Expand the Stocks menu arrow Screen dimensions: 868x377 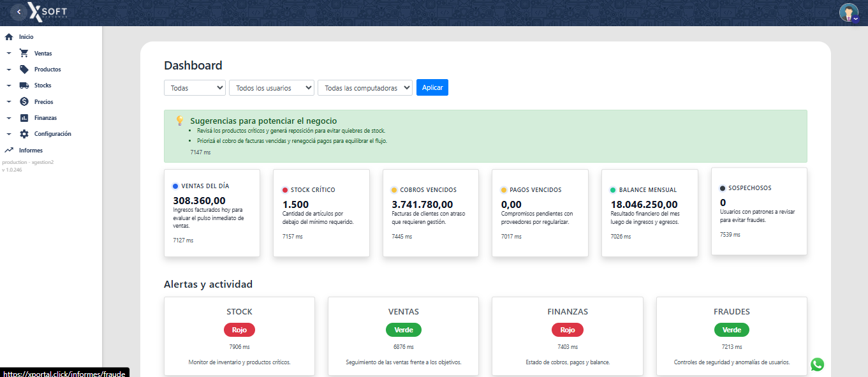click(x=9, y=85)
